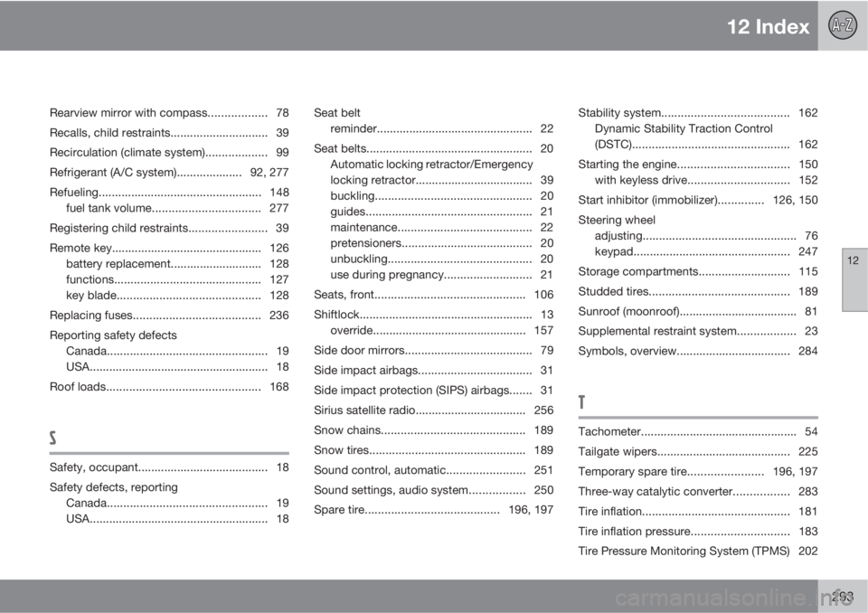Select 'fuel tank volume' sub-entry
The width and height of the screenshot is (868, 613).
pos(177,208)
